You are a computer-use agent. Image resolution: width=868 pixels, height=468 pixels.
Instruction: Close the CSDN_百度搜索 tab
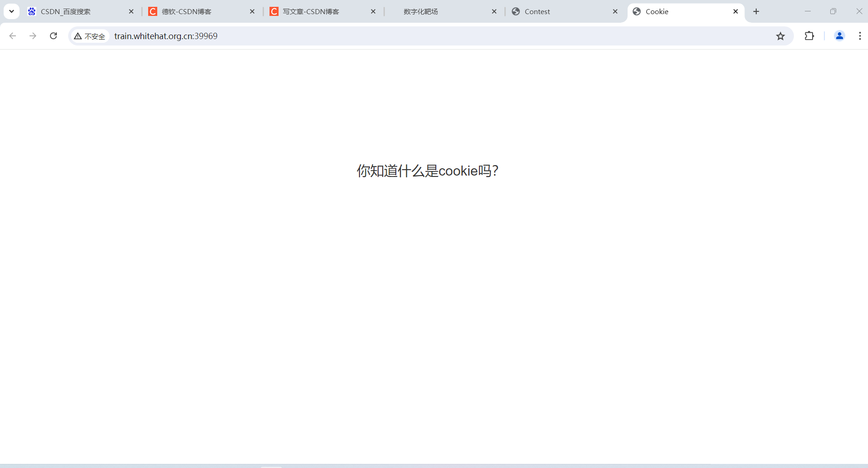(x=131, y=11)
